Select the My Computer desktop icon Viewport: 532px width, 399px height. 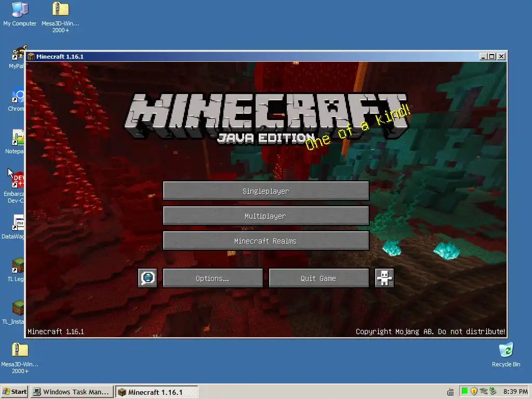[x=20, y=14]
